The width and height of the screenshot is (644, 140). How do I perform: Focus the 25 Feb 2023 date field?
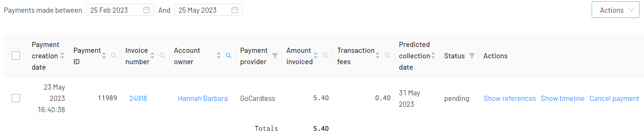(x=120, y=10)
